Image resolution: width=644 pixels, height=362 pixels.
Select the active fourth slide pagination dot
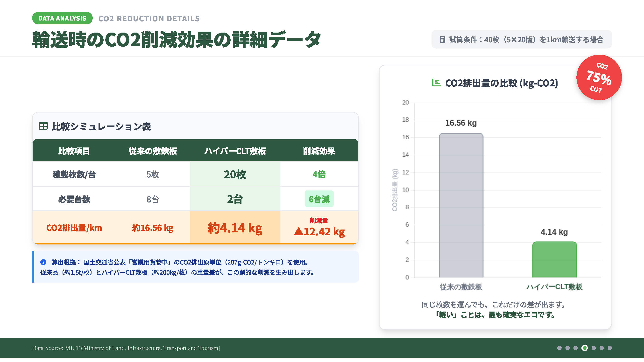click(x=585, y=348)
